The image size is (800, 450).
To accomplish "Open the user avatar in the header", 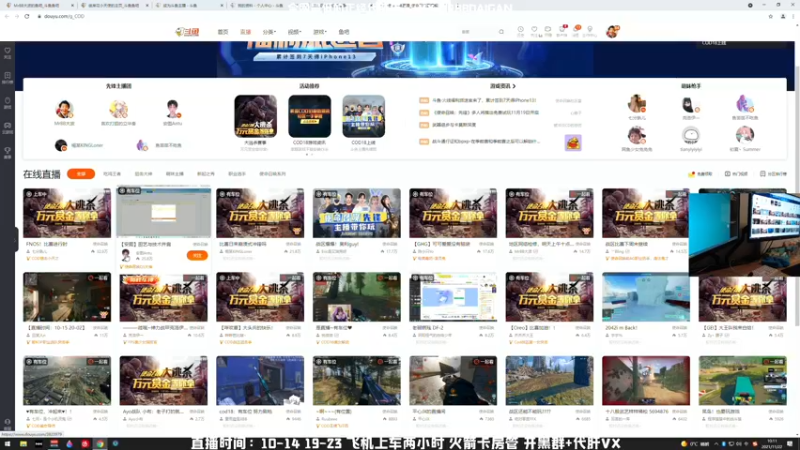I will 612,32.
